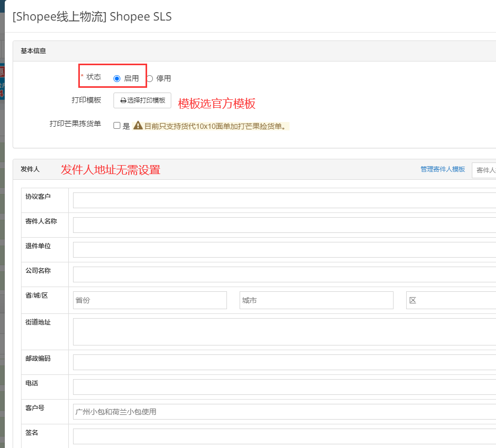Click the dialog title Shopee SLS text

141,16
